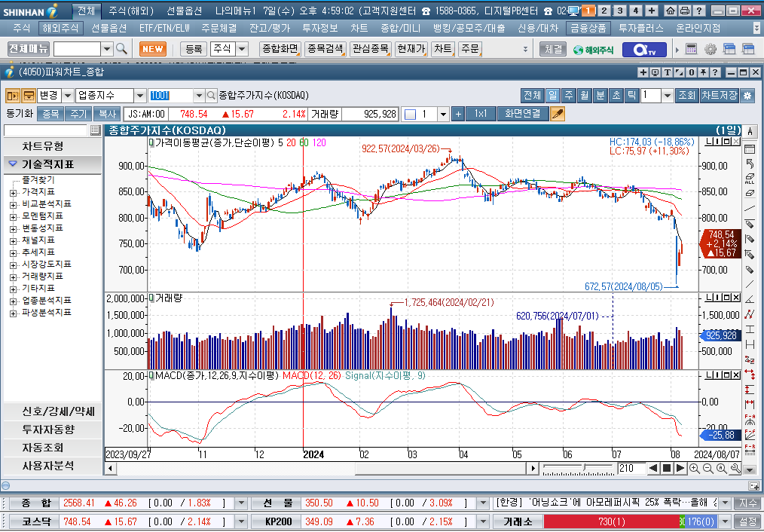Click the 종합화면 toolbar button

click(280, 49)
